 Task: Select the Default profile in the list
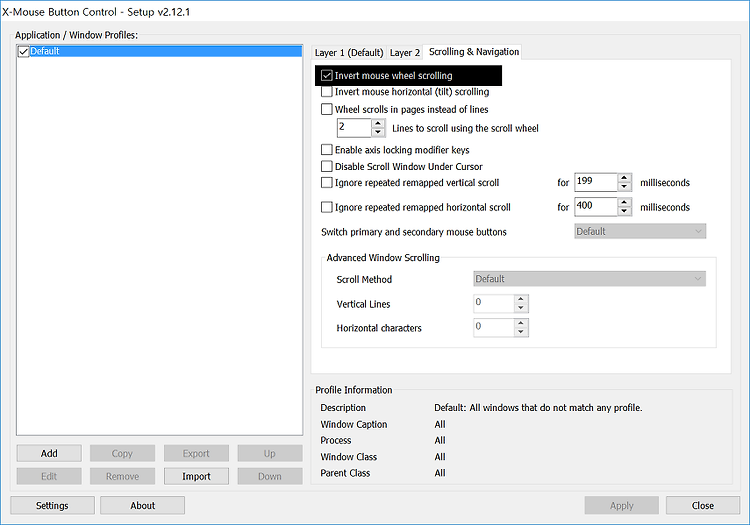pos(160,51)
